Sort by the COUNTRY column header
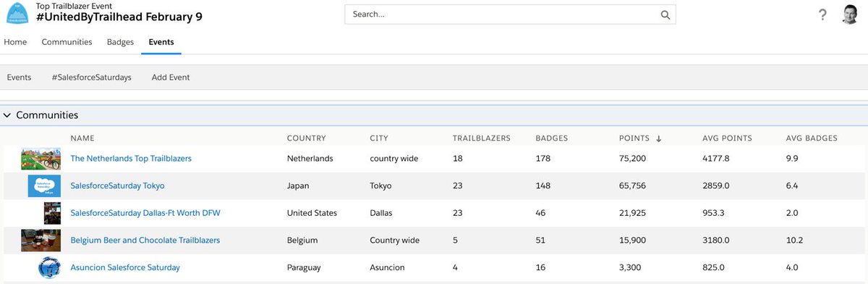This screenshot has width=868, height=284. [307, 138]
